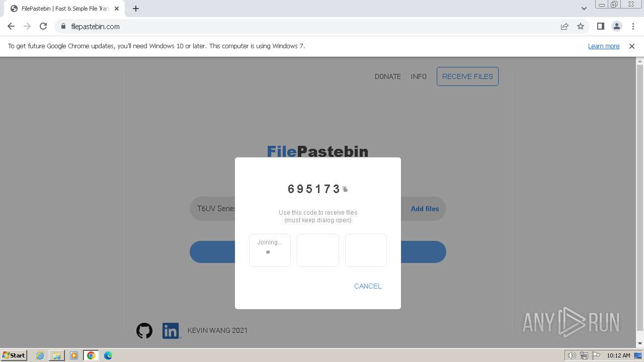The height and width of the screenshot is (362, 644).
Task: Open Internet Explorer from the taskbar
Action: (x=40, y=355)
